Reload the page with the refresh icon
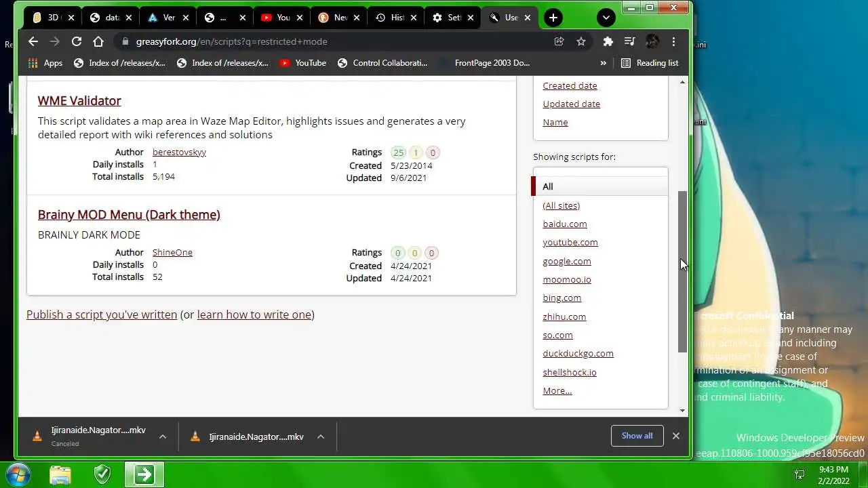Image resolution: width=868 pixels, height=488 pixels. (x=77, y=41)
